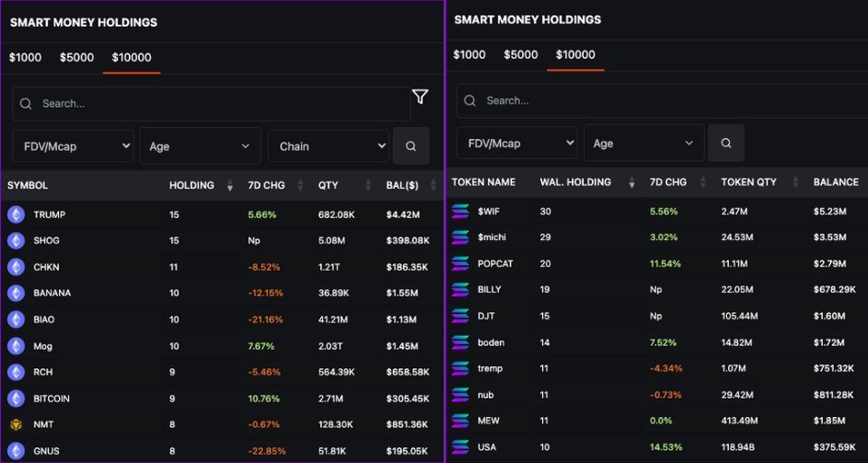868x463 pixels.
Task: Select the $10000 tab in left panel
Action: click(x=132, y=58)
